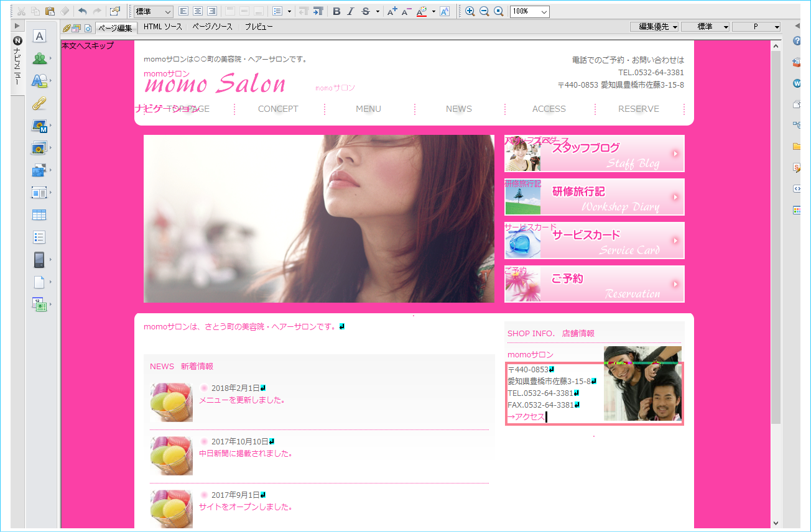Click the increase font size icon

[392, 11]
